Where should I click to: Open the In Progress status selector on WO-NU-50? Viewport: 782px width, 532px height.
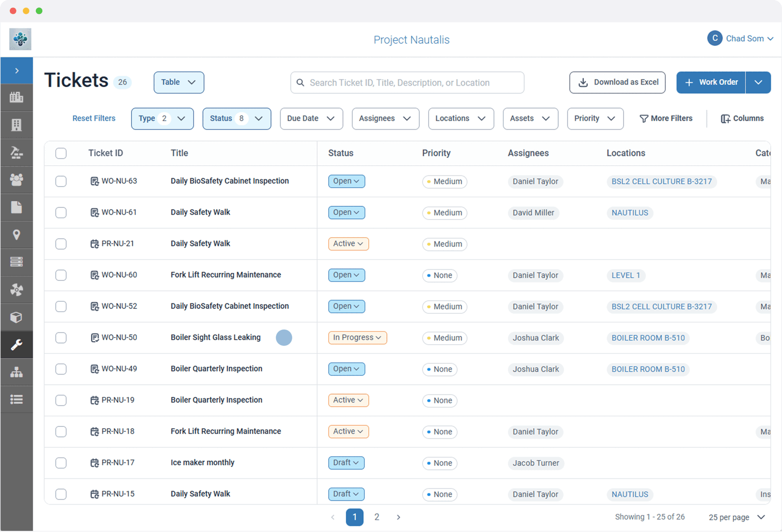coord(357,337)
